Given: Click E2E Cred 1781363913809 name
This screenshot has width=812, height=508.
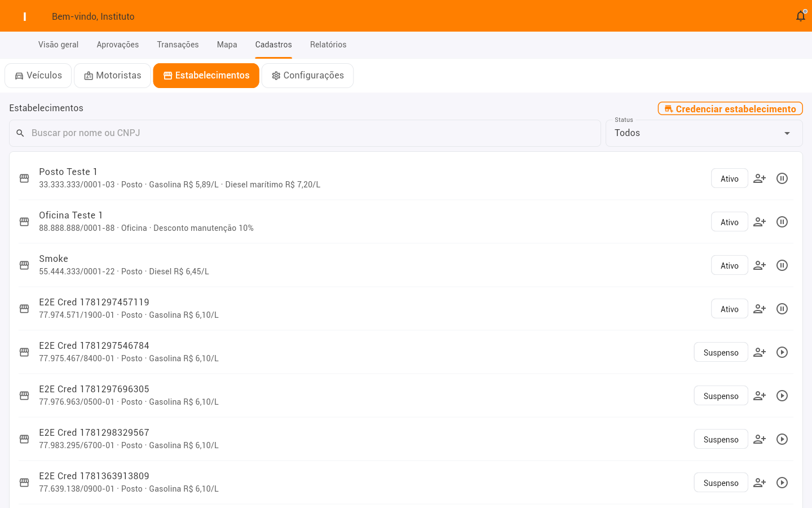Looking at the screenshot, I should (x=94, y=476).
